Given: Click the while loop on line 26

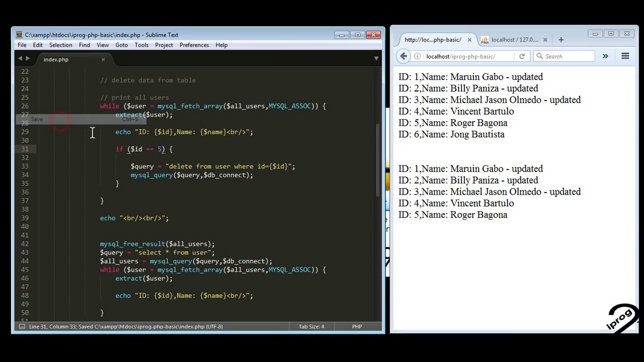Looking at the screenshot, I should [x=213, y=106].
